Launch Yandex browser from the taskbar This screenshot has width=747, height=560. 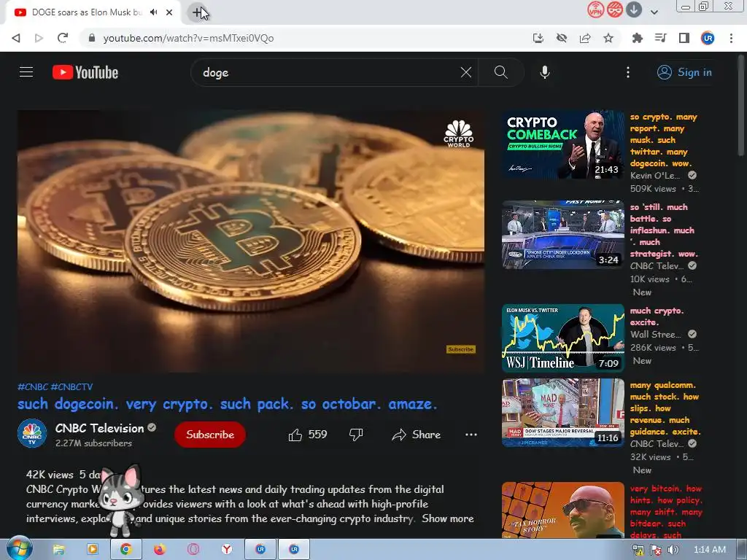point(227,550)
